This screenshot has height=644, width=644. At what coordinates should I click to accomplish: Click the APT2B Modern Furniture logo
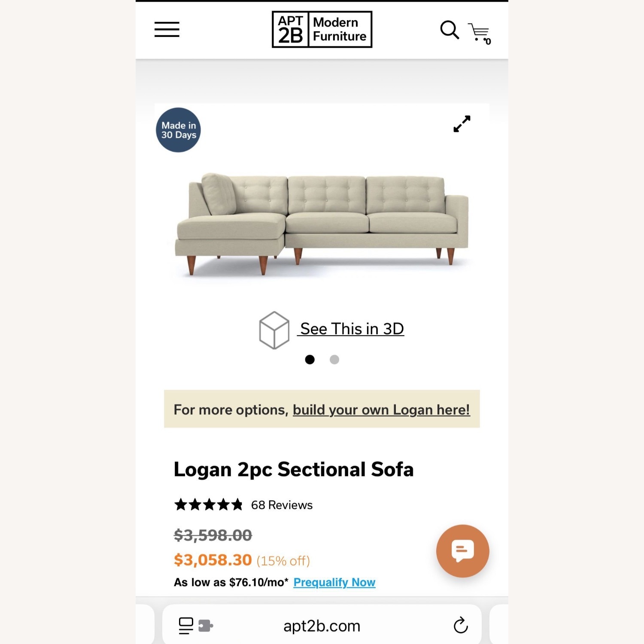click(321, 29)
